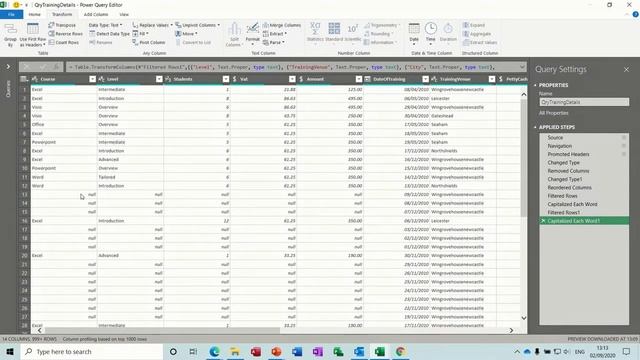Screen dimensions: 640x360
Task: Open the All Properties link
Action: (x=553, y=113)
